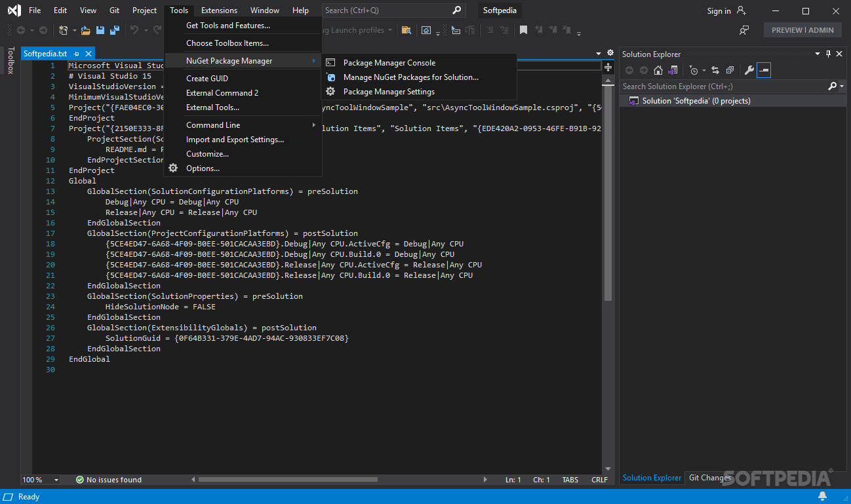Open the Feedback icon near Preview
The image size is (851, 504).
click(744, 30)
